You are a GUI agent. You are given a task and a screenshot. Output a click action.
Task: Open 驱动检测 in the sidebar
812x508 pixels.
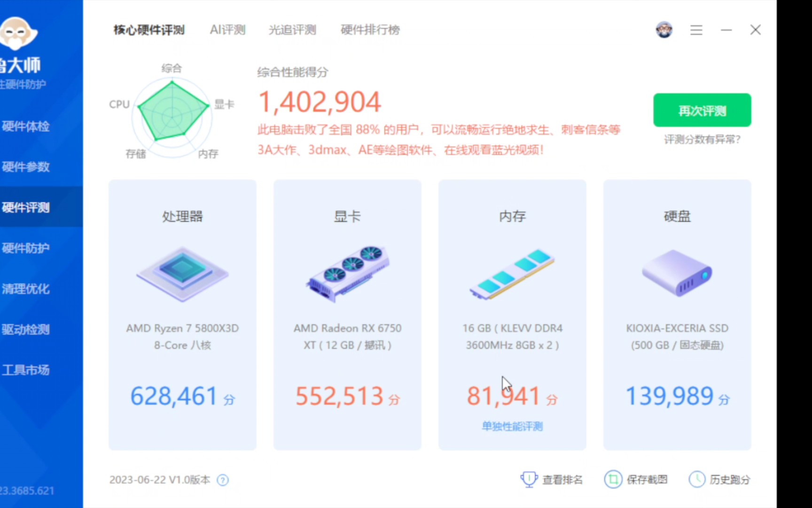[x=26, y=329]
